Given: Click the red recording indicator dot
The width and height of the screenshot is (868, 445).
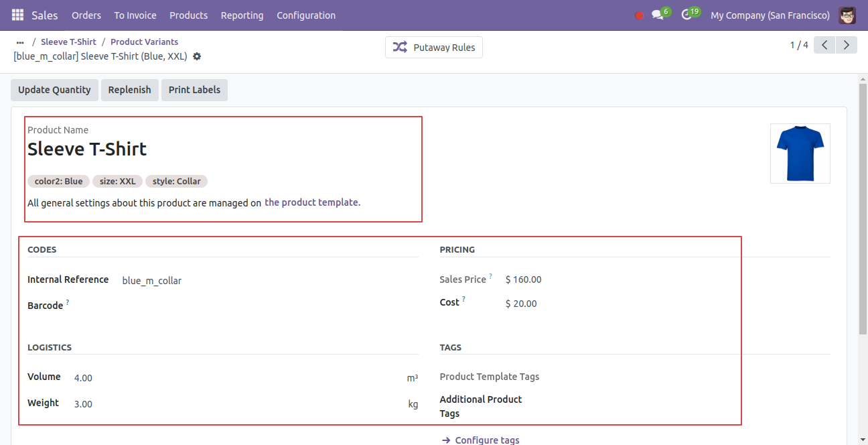Looking at the screenshot, I should [x=639, y=15].
